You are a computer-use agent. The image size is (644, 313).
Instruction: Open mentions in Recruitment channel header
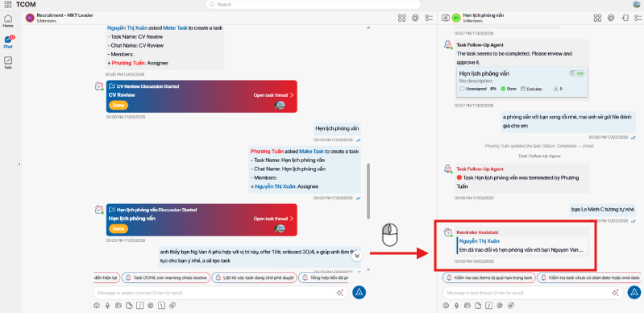[415, 18]
